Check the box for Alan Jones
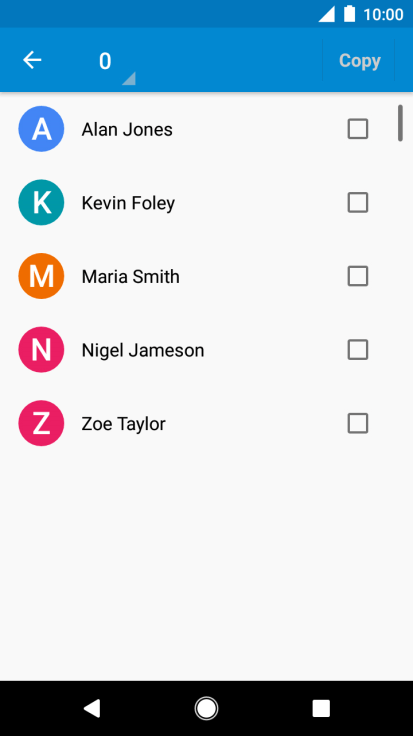 pos(358,129)
